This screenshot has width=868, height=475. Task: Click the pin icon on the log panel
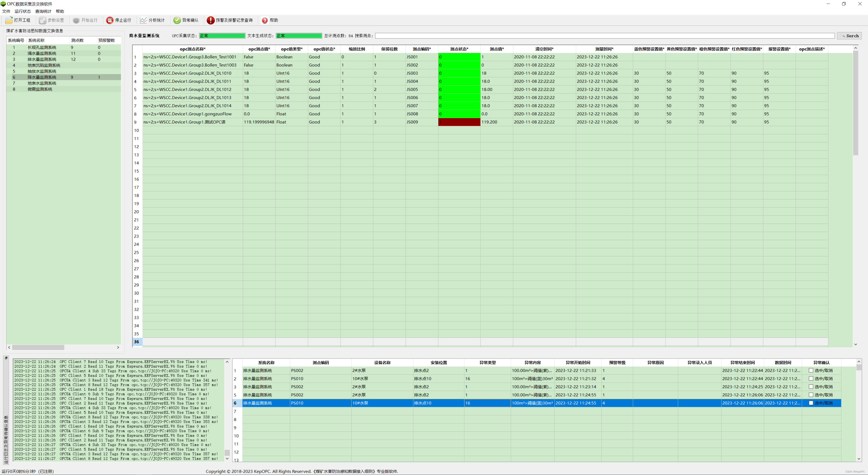(x=6, y=358)
